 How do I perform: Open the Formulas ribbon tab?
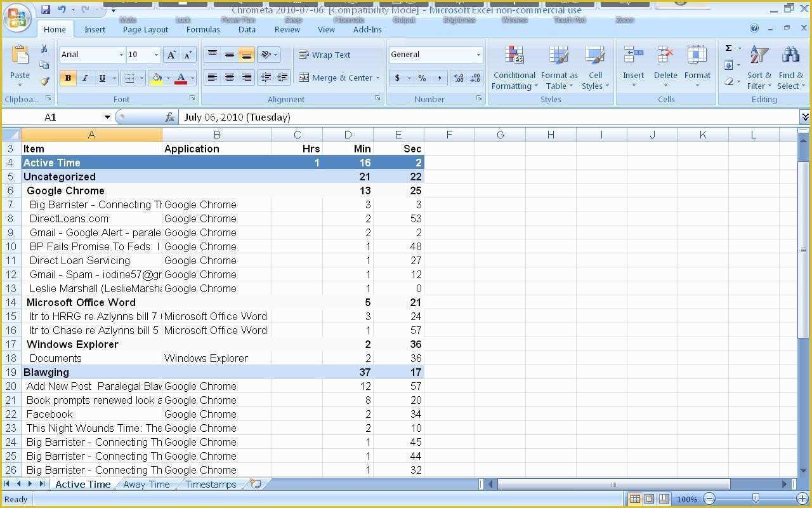tap(203, 29)
